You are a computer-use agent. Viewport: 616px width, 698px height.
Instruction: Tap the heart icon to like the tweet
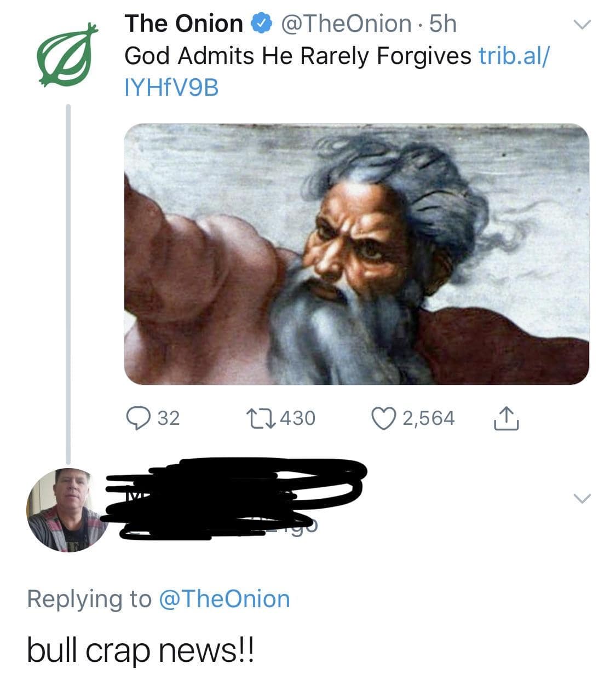384,417
